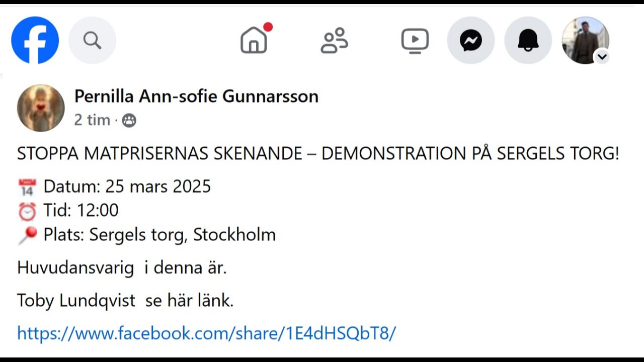Open the Friends icon in top bar
Screen dimensions: 644x362
click(335, 40)
